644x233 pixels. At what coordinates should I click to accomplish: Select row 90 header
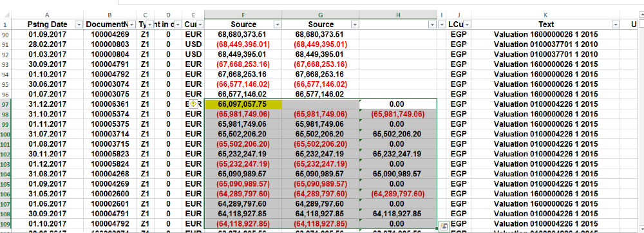pos(6,35)
